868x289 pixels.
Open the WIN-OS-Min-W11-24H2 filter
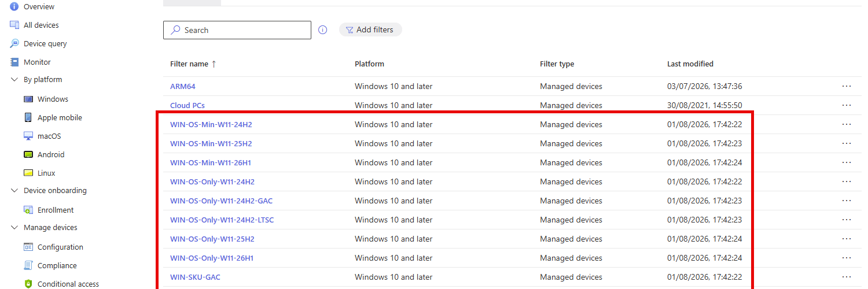(211, 124)
